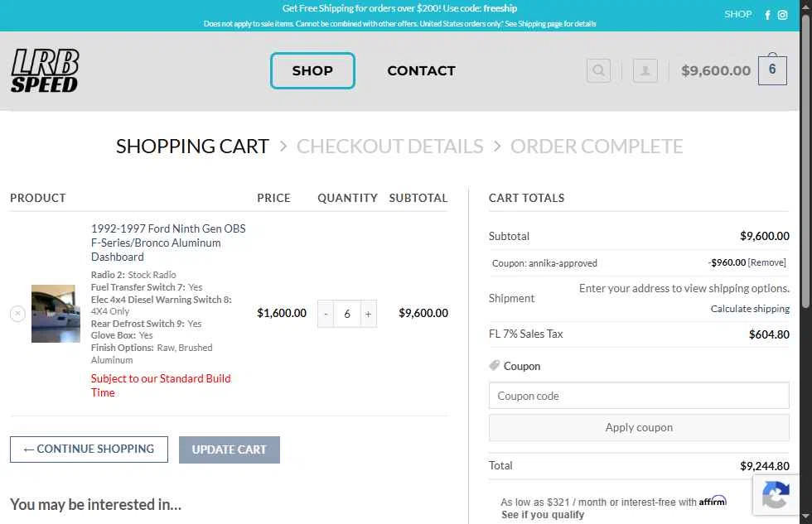Image resolution: width=812 pixels, height=524 pixels.
Task: Open the account login icon
Action: coord(645,70)
